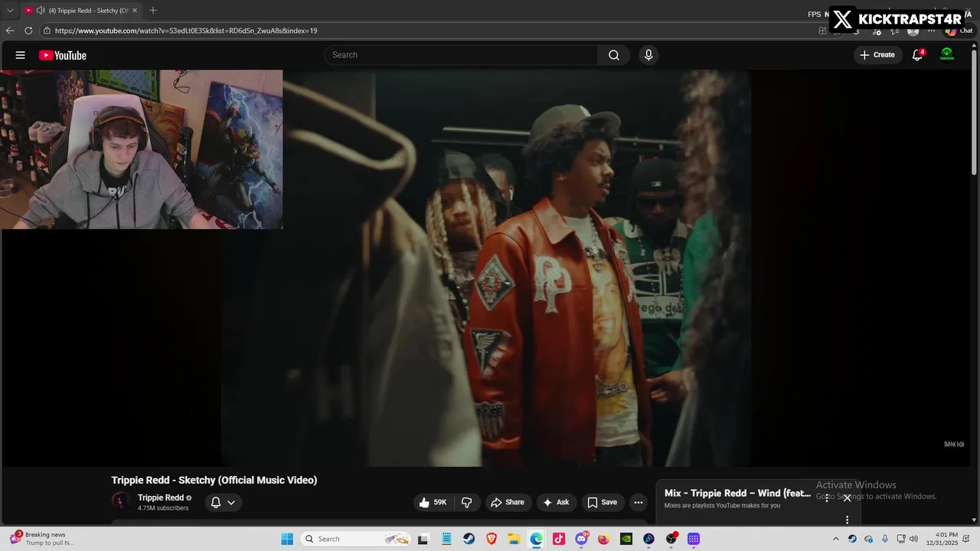Click the browser address bar URL
The width and height of the screenshot is (980, 551).
(x=186, y=31)
